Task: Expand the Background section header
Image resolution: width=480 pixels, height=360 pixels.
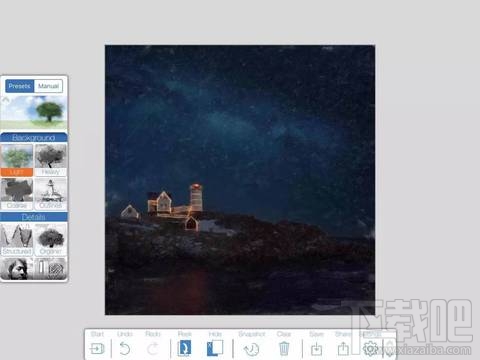Action: click(x=34, y=138)
